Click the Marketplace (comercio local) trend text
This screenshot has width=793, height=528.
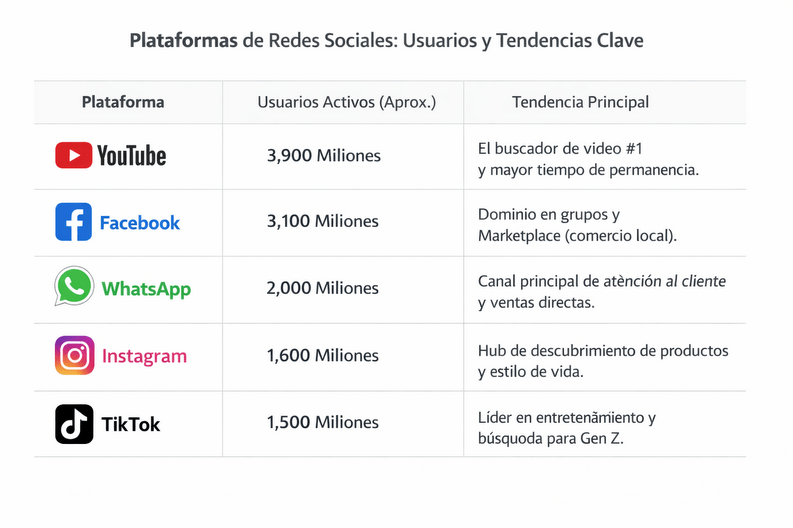[577, 235]
